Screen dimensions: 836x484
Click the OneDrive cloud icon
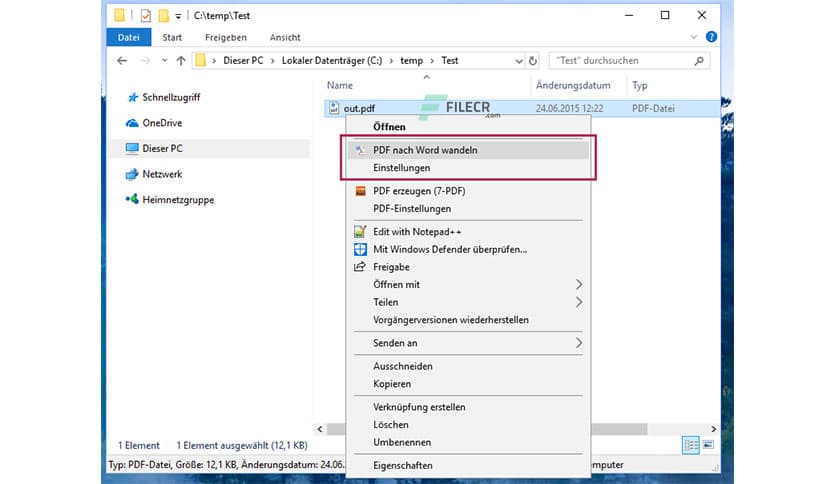[132, 123]
